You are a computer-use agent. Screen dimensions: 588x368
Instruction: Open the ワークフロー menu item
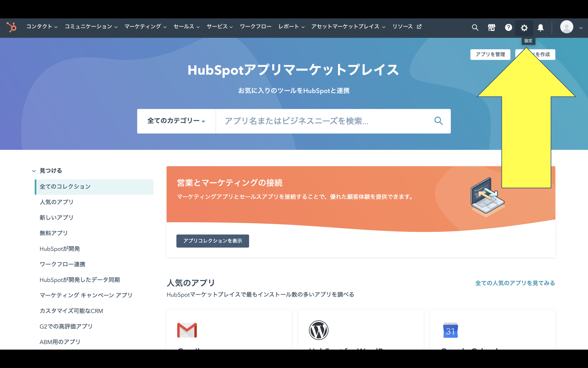click(x=256, y=26)
